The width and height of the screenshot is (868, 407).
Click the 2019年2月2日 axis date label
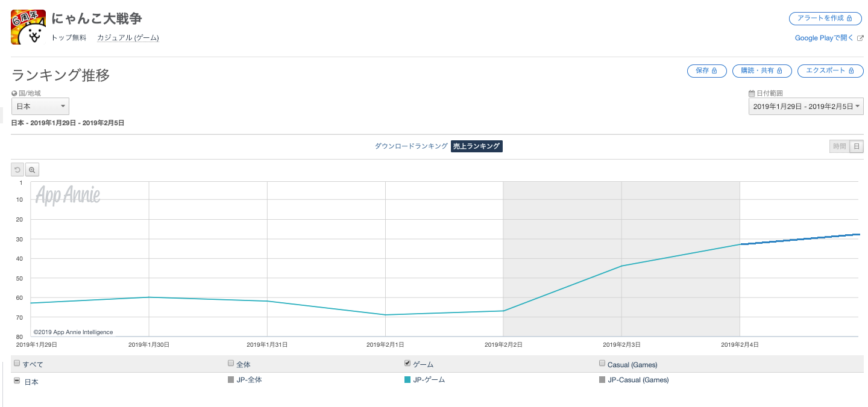[x=503, y=344]
